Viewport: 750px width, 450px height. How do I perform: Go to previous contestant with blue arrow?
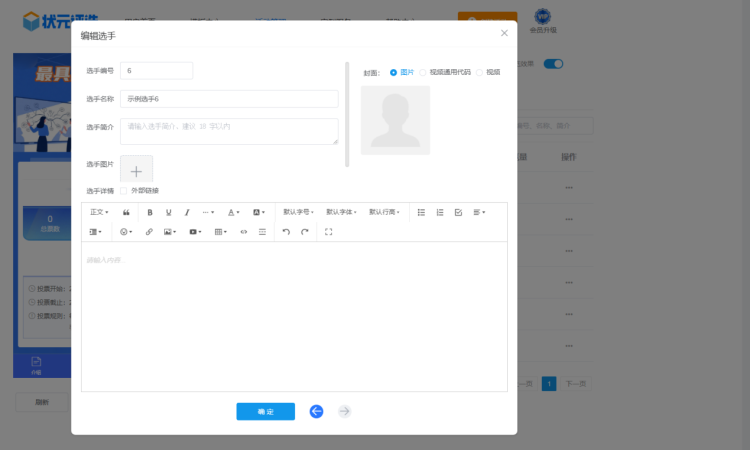[316, 411]
